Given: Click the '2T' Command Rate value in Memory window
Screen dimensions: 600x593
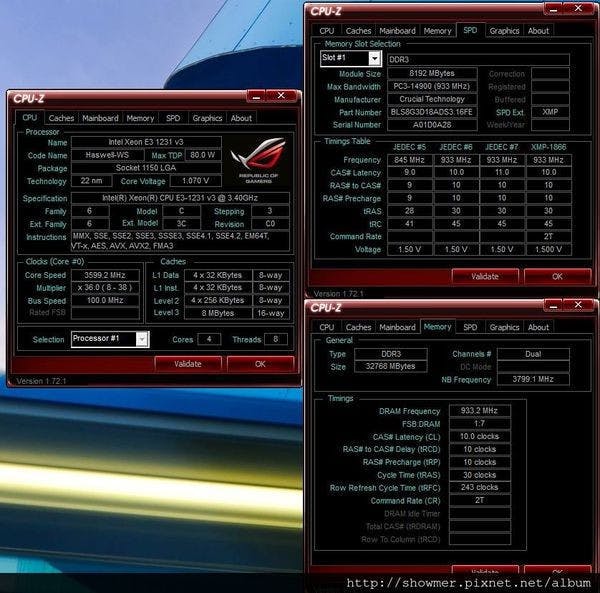Looking at the screenshot, I should click(x=479, y=500).
